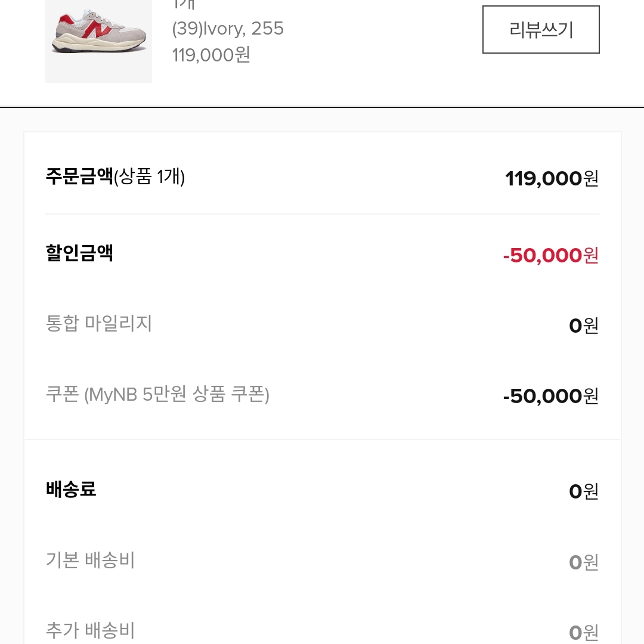The height and width of the screenshot is (644, 644).
Task: Click the product name link (39)Ivory, 255
Action: [227, 29]
